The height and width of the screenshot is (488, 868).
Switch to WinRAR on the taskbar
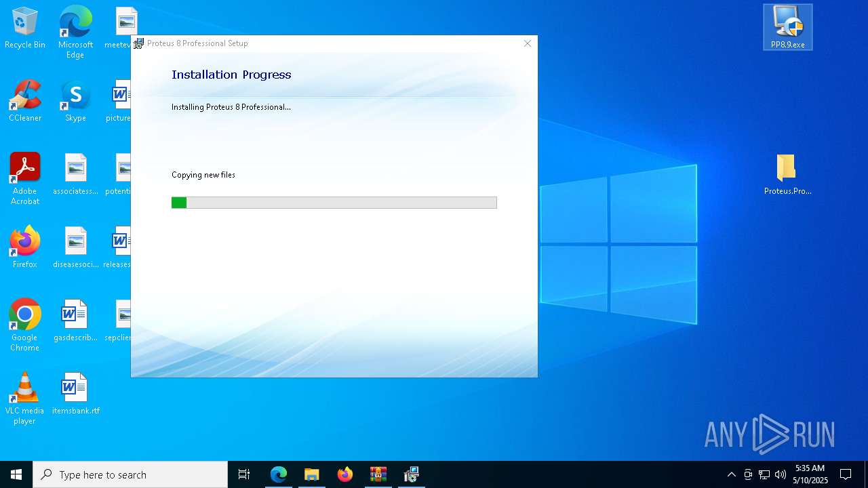(x=378, y=474)
